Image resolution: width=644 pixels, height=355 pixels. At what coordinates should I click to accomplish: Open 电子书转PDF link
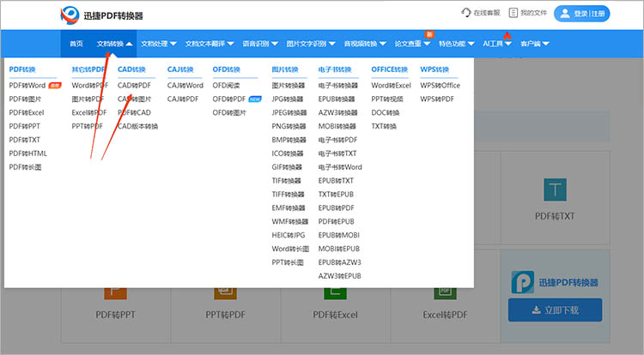[x=337, y=140]
